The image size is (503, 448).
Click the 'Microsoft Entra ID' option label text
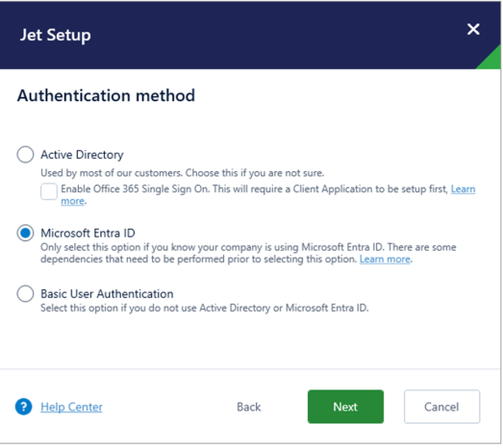tap(88, 233)
